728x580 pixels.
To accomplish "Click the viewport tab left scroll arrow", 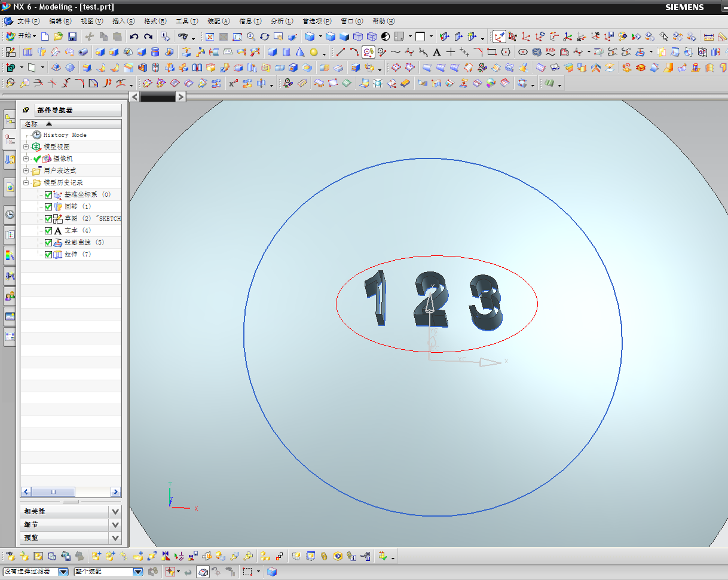I will click(x=134, y=96).
